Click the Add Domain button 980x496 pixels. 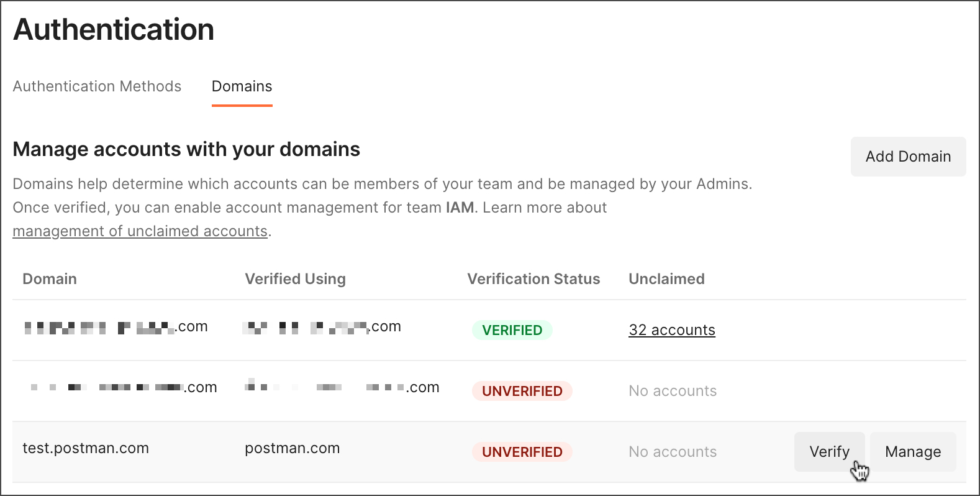[907, 157]
